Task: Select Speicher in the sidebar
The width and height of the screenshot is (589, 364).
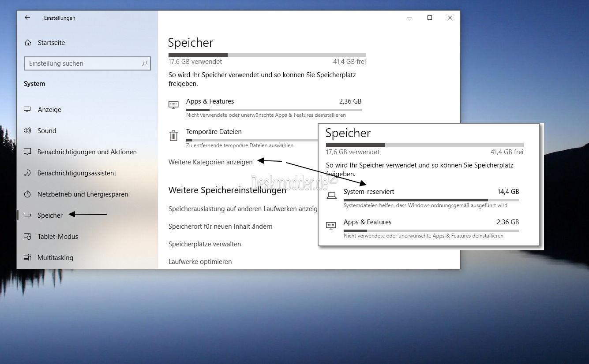Action: point(50,215)
